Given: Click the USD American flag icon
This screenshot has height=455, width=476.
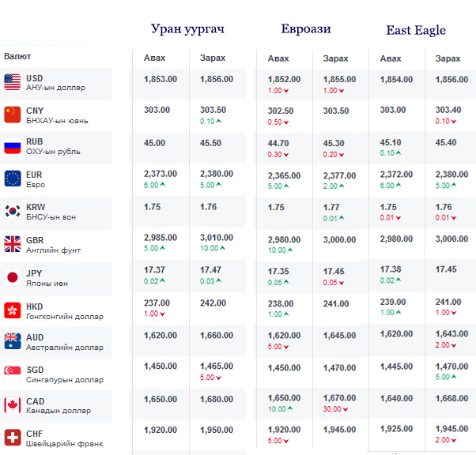Looking at the screenshot, I should click(12, 81).
